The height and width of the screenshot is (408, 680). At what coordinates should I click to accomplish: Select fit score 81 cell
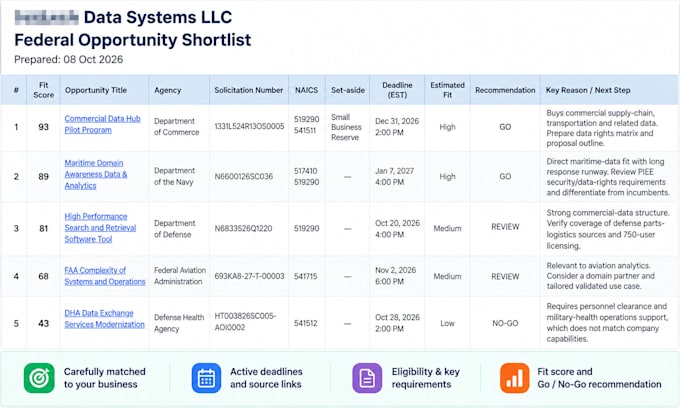[x=43, y=228]
